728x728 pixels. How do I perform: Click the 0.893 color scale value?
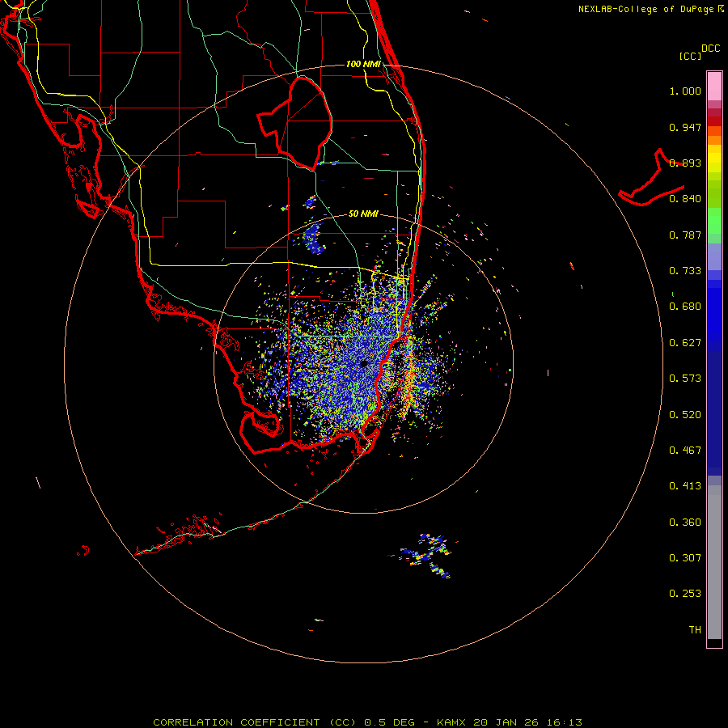[685, 163]
